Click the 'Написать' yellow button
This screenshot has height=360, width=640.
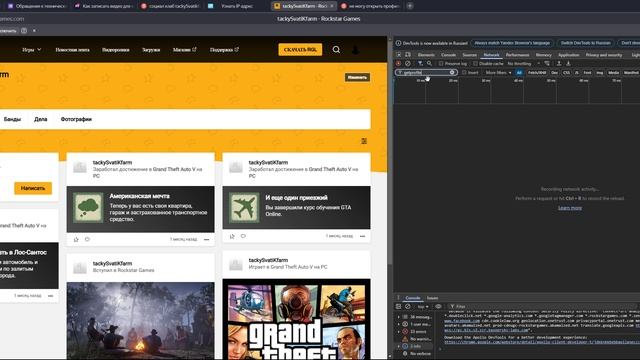point(33,188)
